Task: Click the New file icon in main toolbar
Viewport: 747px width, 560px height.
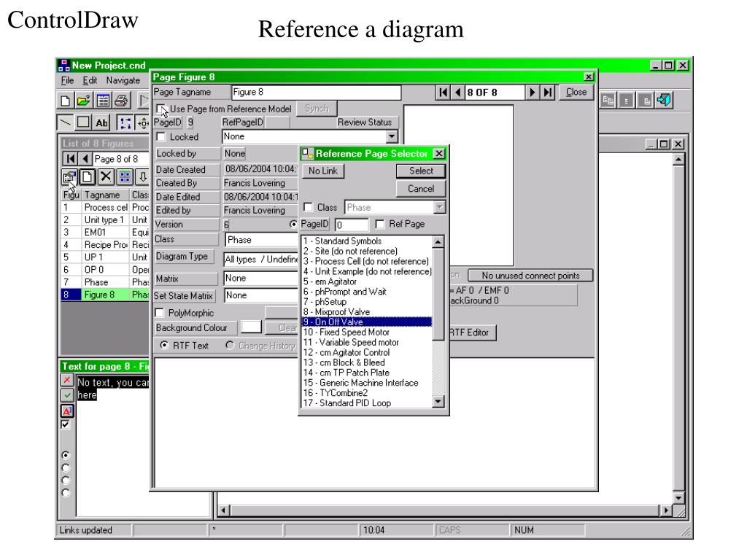Action: [65, 101]
